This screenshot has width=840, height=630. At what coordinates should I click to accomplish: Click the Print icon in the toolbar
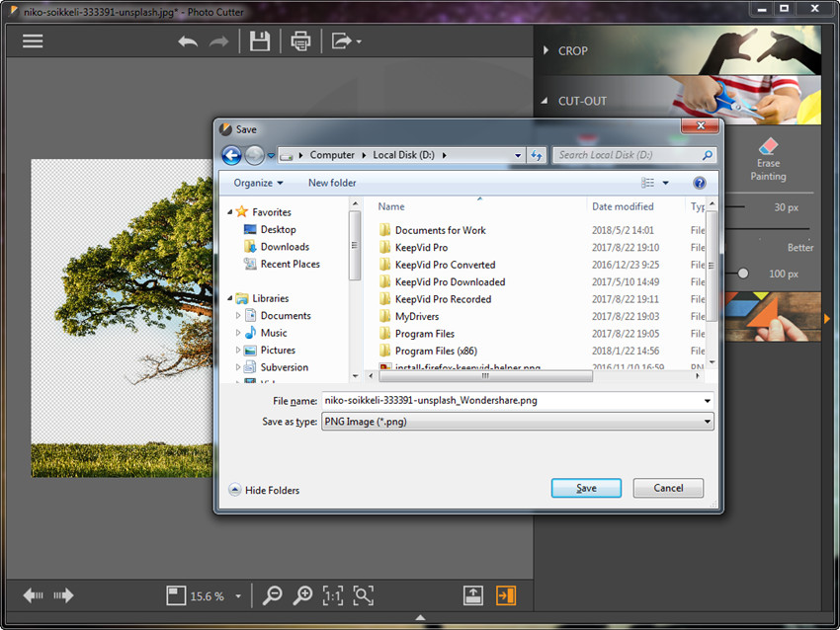300,41
